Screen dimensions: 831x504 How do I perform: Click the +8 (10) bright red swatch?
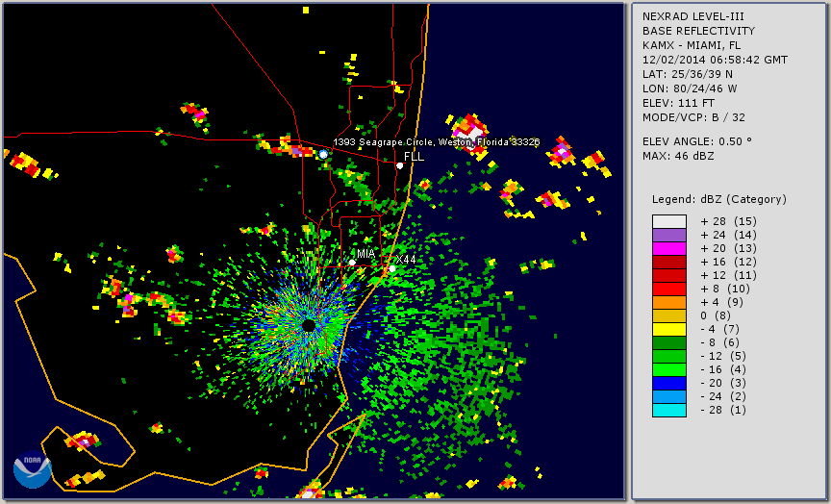(x=669, y=289)
